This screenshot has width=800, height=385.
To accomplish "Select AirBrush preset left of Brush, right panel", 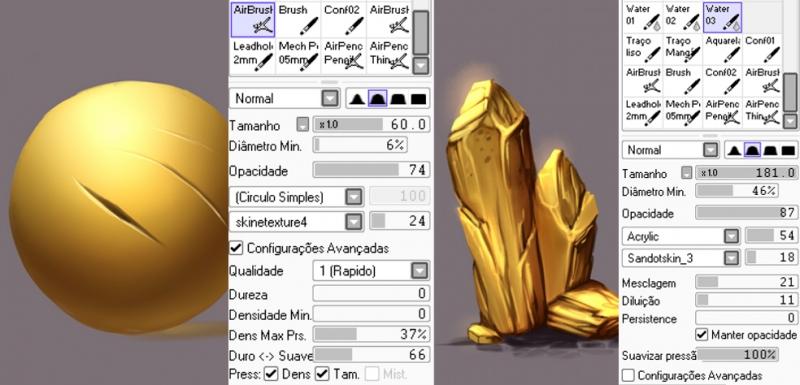I will click(x=643, y=81).
